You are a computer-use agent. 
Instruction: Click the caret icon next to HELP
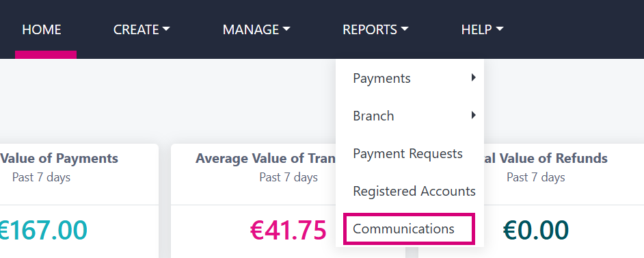(x=500, y=29)
